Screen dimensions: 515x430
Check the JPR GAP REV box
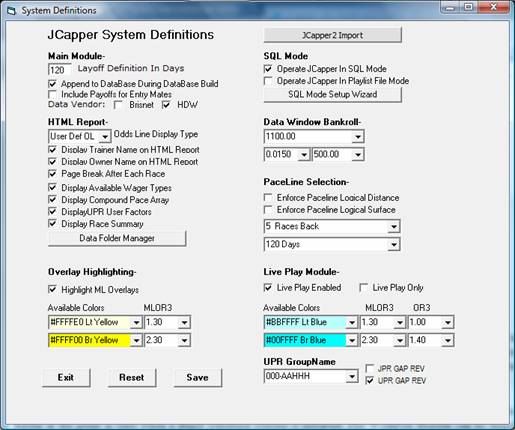coord(369,368)
